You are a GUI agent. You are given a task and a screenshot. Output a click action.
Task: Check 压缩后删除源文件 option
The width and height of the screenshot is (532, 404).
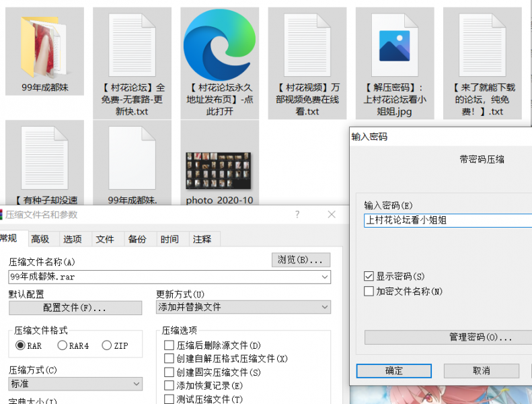(x=169, y=345)
